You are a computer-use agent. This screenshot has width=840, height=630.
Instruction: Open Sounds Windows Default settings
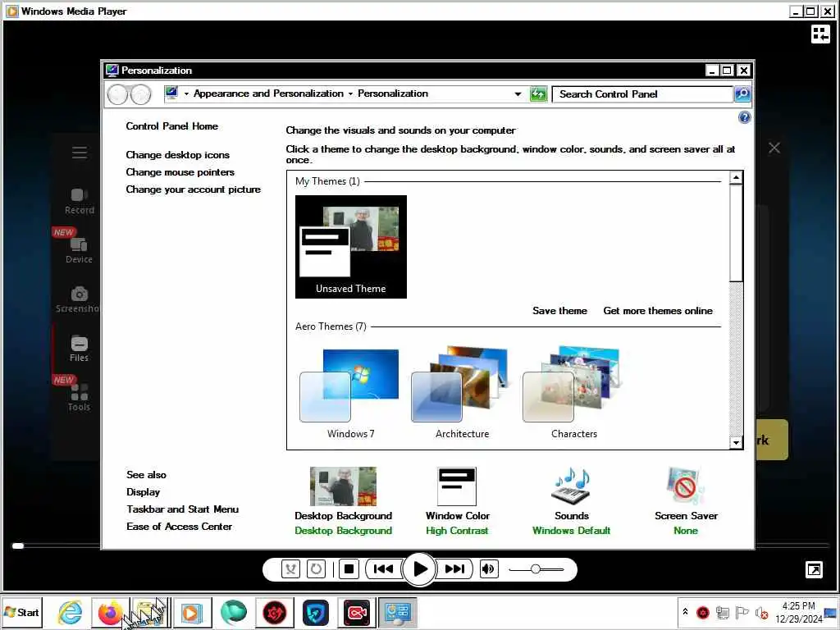(x=571, y=500)
